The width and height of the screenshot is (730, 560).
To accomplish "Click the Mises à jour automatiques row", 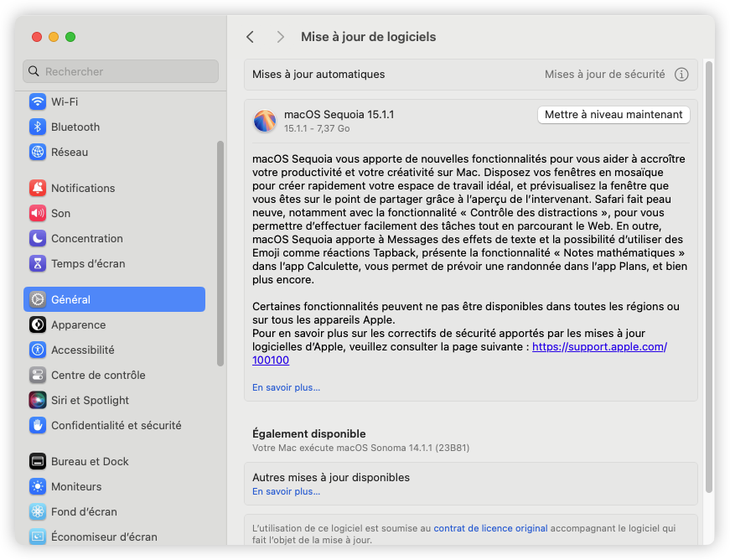I will coord(471,75).
